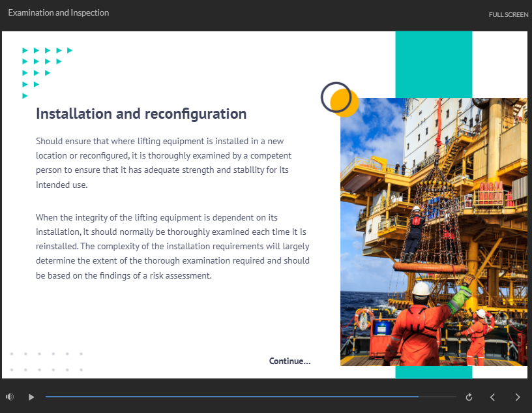This screenshot has width=532, height=413.
Task: Click the paragraph starting 'When the integrity'
Action: (x=172, y=246)
